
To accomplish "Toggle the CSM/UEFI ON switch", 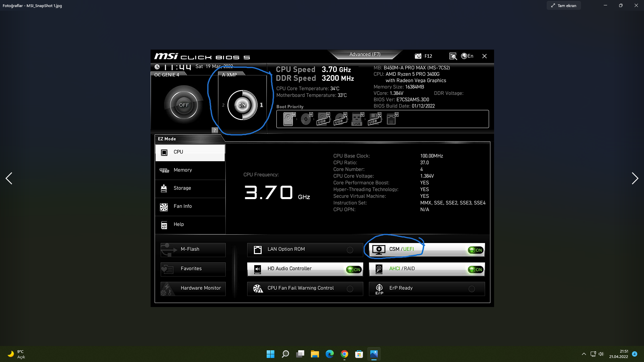I will coord(476,250).
